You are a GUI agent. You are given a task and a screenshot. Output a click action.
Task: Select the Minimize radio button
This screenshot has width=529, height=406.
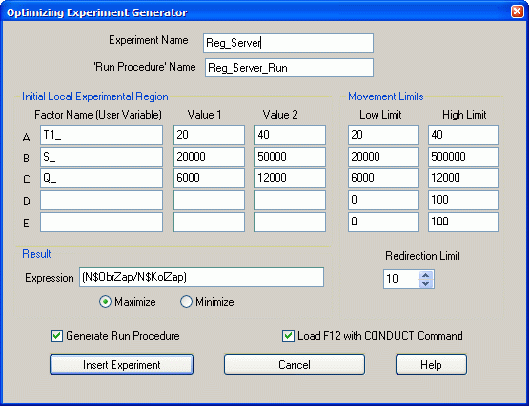(186, 302)
